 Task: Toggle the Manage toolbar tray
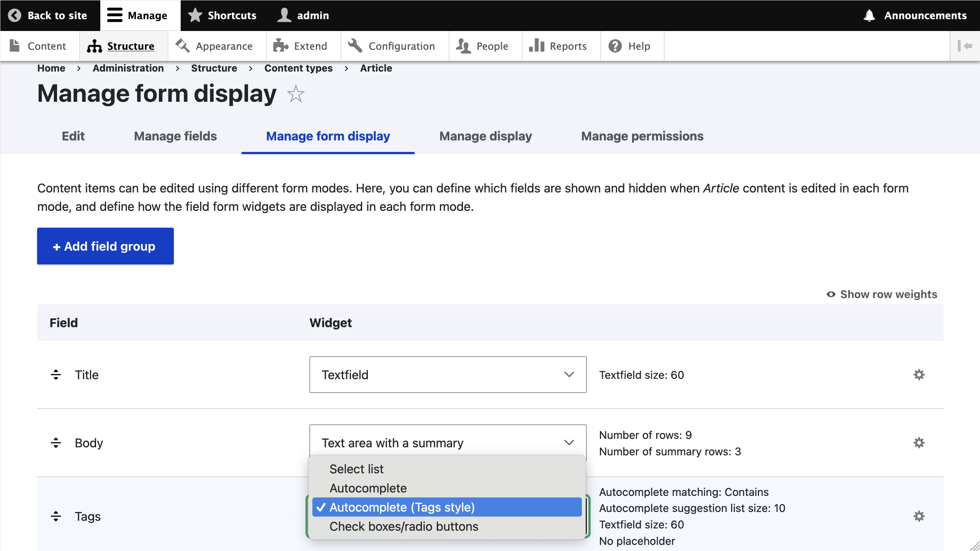click(138, 15)
